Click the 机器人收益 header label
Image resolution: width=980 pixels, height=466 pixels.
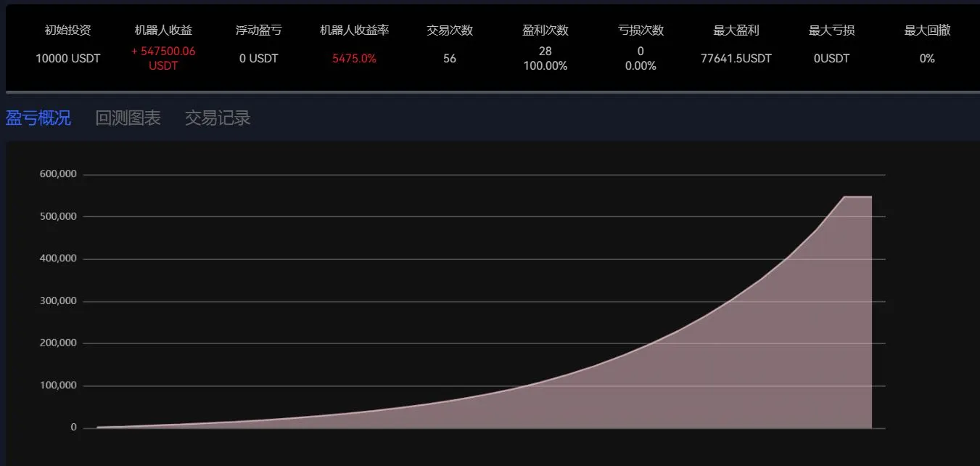coord(163,30)
